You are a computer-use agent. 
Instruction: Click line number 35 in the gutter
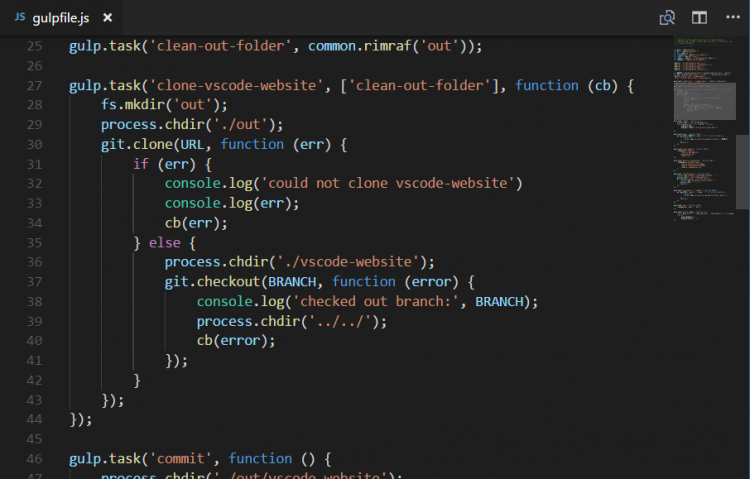coord(35,242)
